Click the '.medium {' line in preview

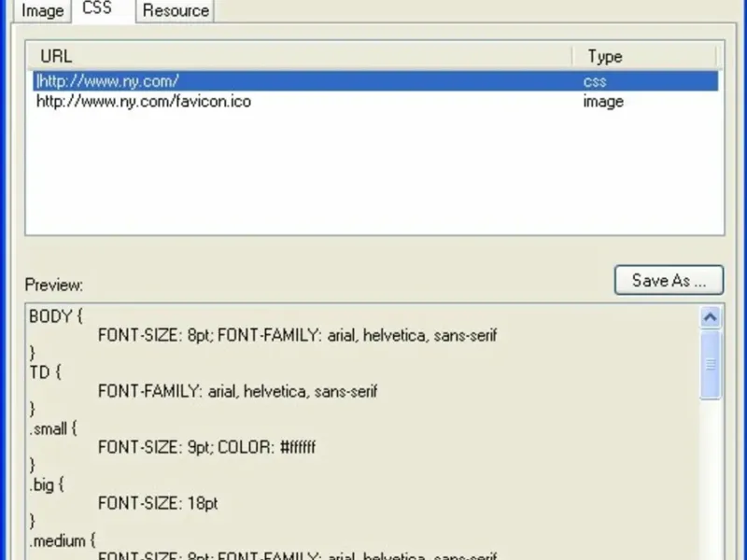(x=63, y=541)
